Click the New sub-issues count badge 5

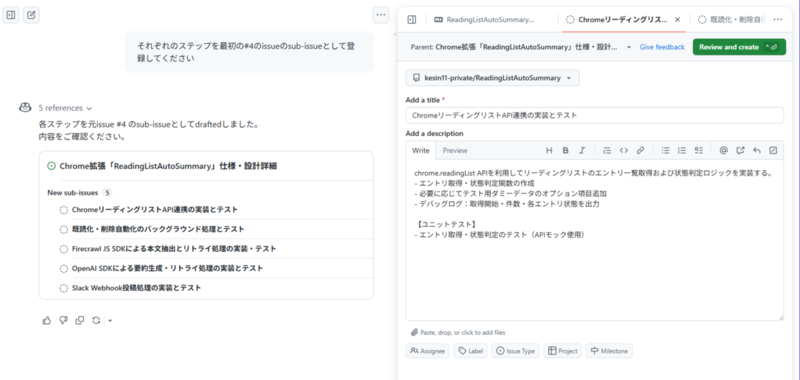(107, 193)
